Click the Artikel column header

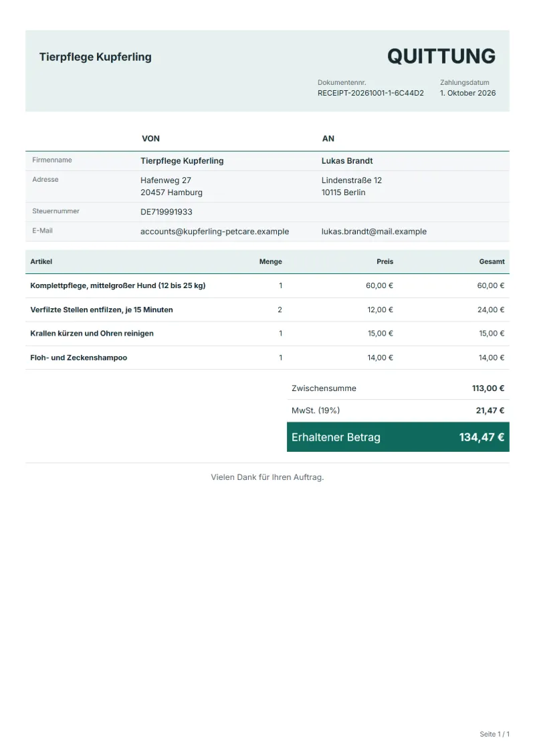[41, 262]
